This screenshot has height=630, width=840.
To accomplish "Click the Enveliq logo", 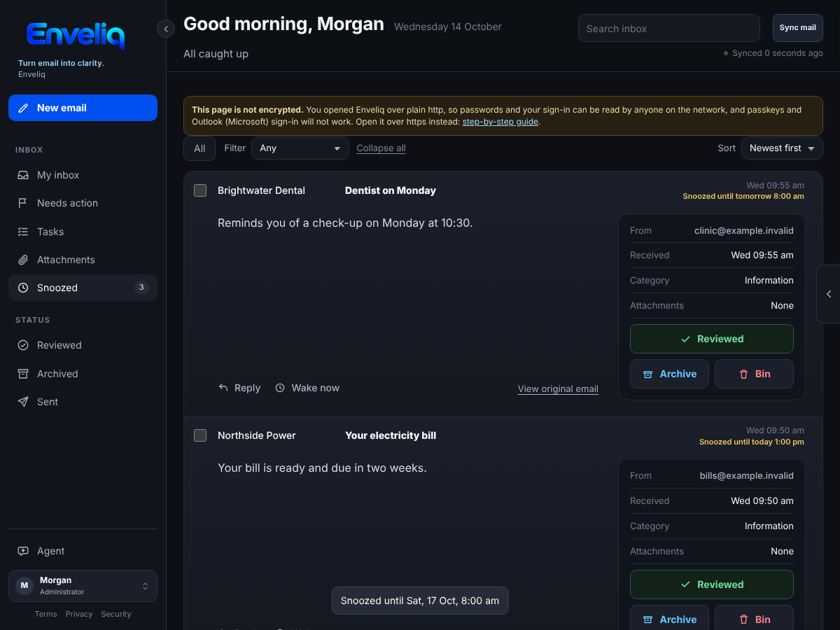I will click(76, 35).
